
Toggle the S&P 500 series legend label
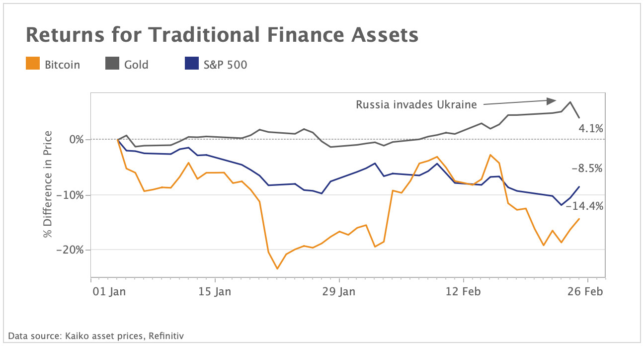pos(226,65)
